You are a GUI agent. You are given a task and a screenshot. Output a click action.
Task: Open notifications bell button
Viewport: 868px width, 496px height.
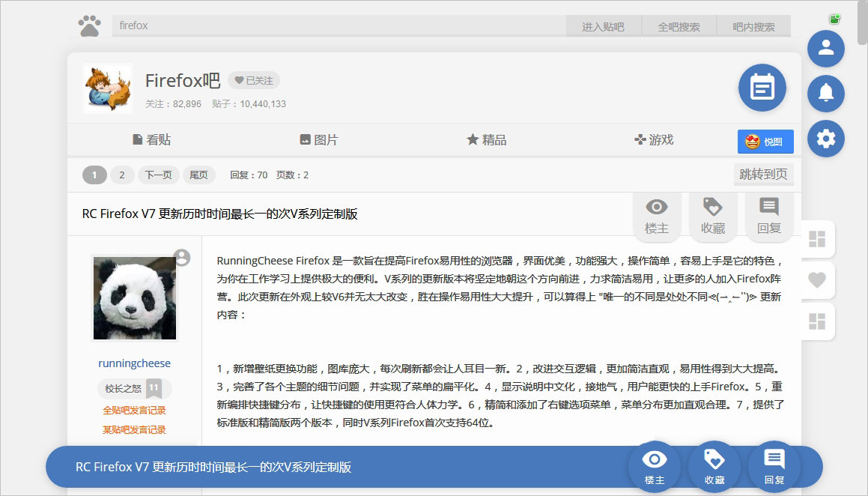tap(826, 93)
